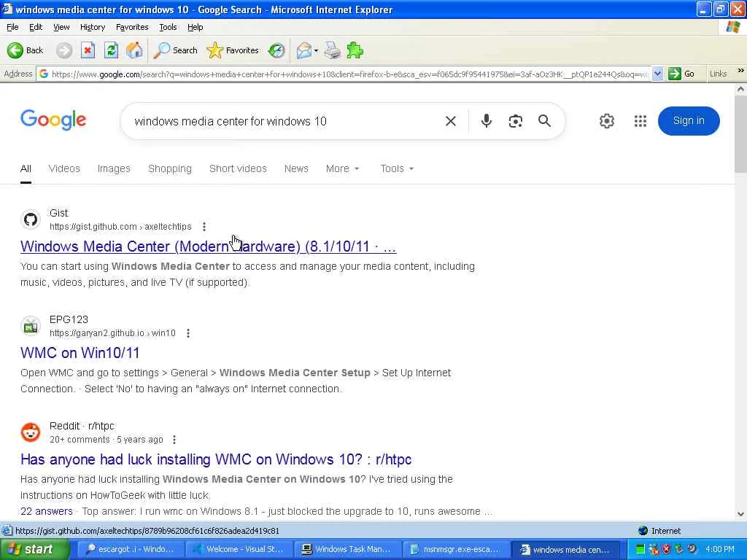Open the Google apps grid
747x560 pixels.
[640, 121]
